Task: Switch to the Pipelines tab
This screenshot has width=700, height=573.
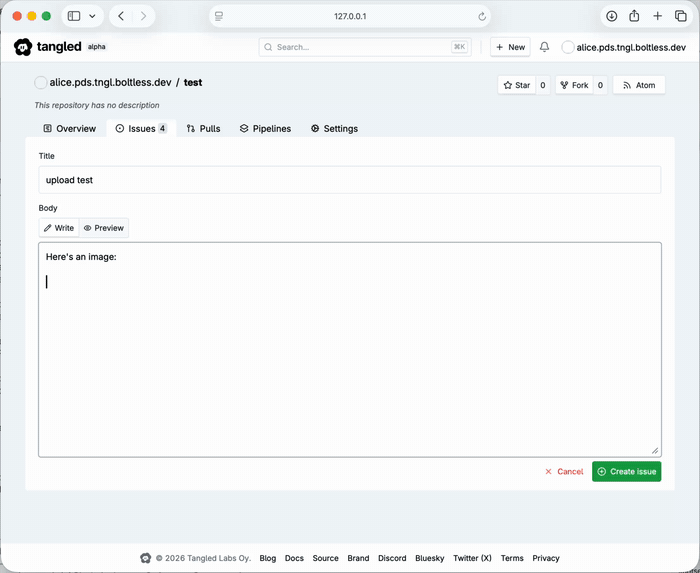Action: coord(265,129)
